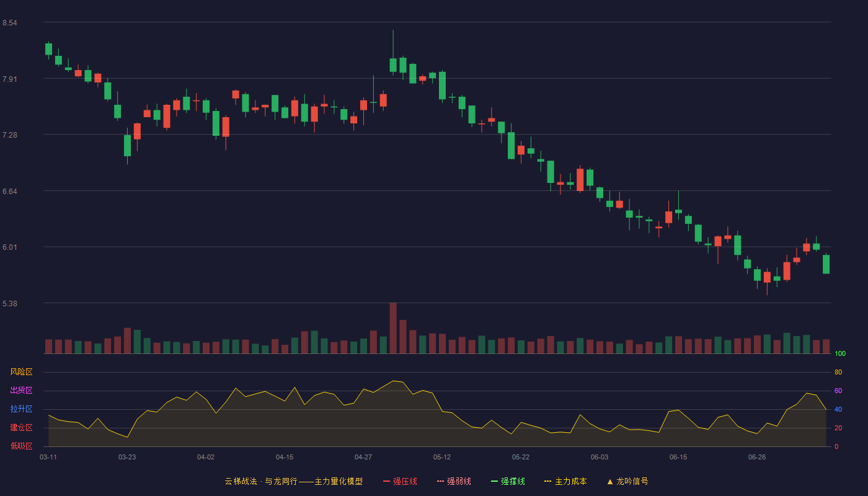Click the magenta 60 indicator axis value
The width and height of the screenshot is (868, 496).
coord(838,391)
